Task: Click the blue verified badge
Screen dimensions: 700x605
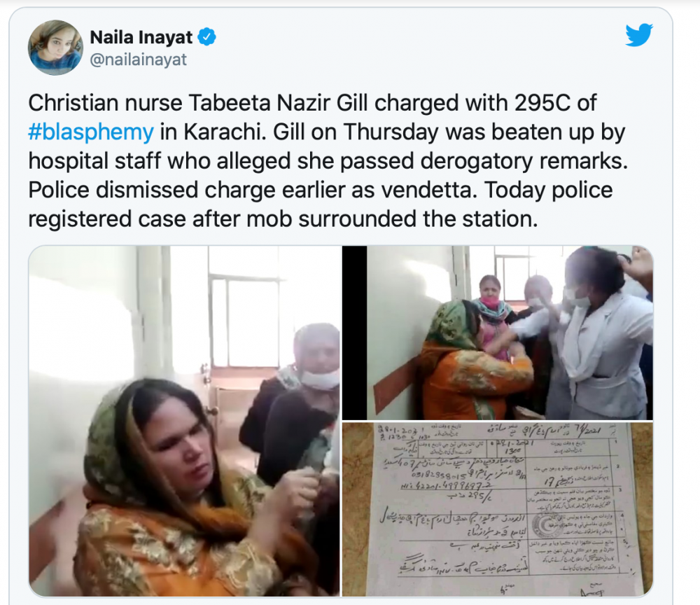Action: point(206,37)
